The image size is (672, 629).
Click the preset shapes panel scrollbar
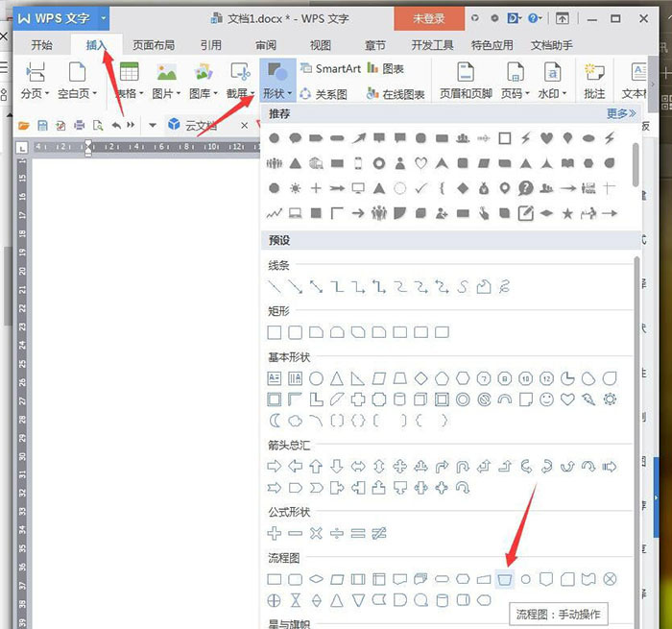point(637,442)
